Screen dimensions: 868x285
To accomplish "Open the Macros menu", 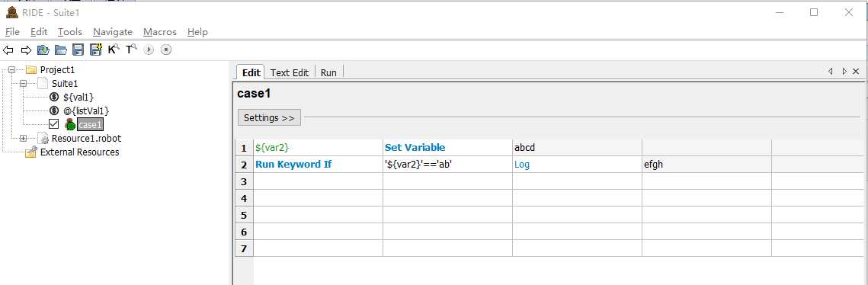I will click(159, 31).
